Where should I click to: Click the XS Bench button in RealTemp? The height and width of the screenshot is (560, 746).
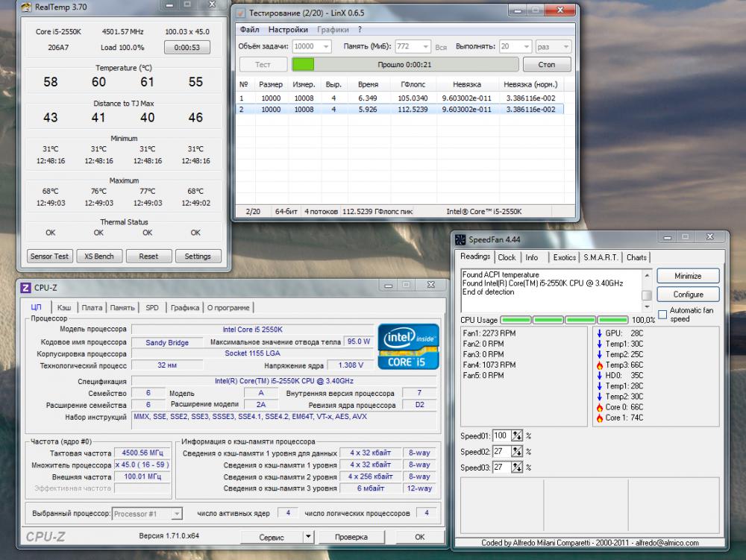point(99,257)
